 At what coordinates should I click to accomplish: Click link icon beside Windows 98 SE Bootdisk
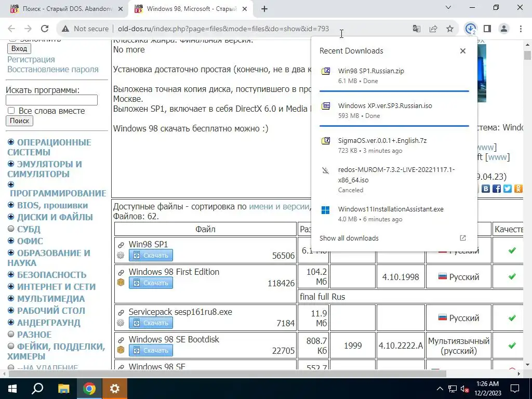coord(121,340)
